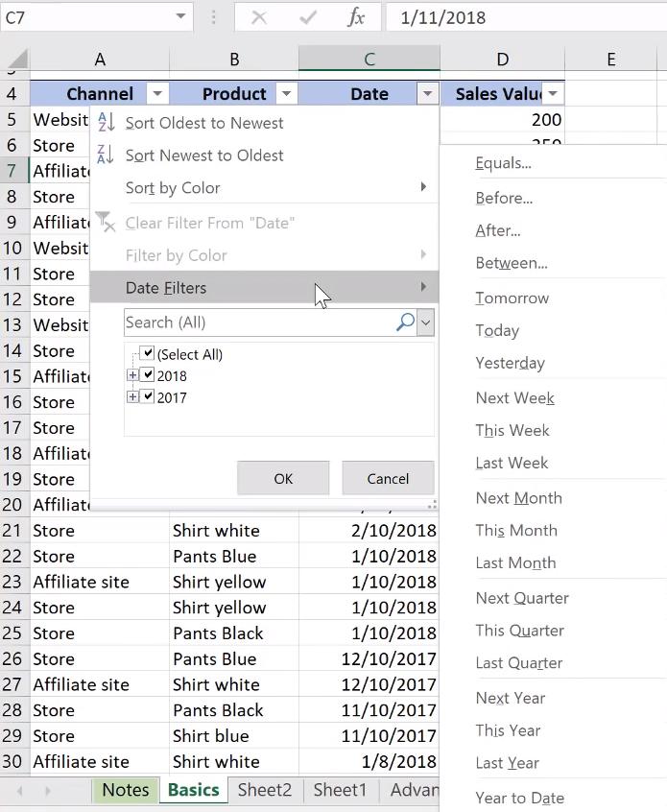Open the Channel column filter dropdown
This screenshot has width=667, height=812.
pos(157,93)
